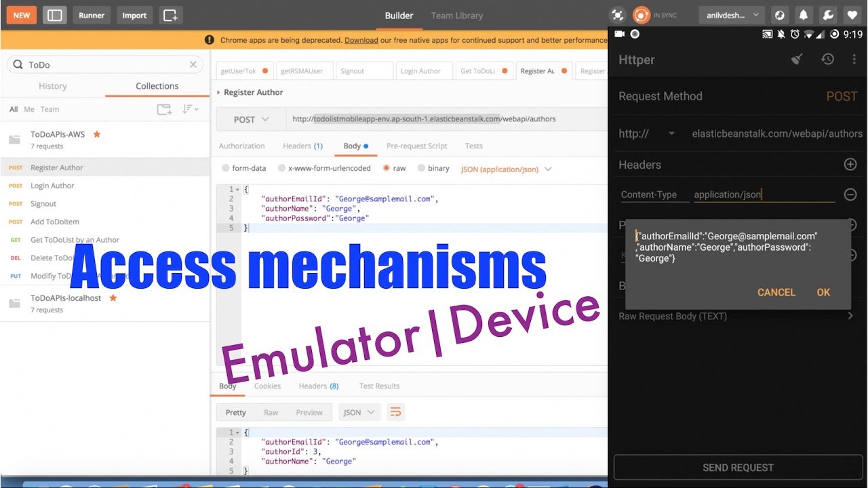Screen dimensions: 868x488
Task: Click the Import button
Action: click(x=134, y=15)
